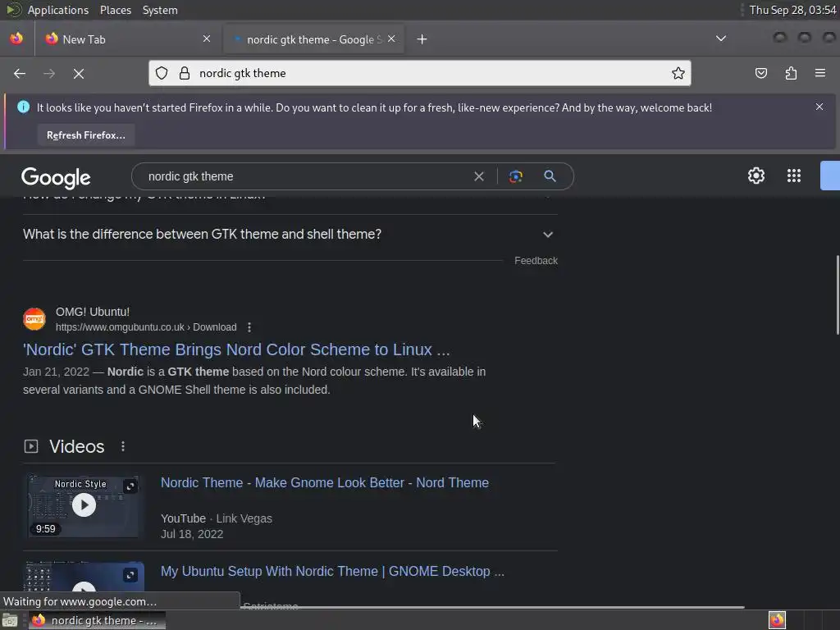Go back using the browser back arrow

click(20, 73)
